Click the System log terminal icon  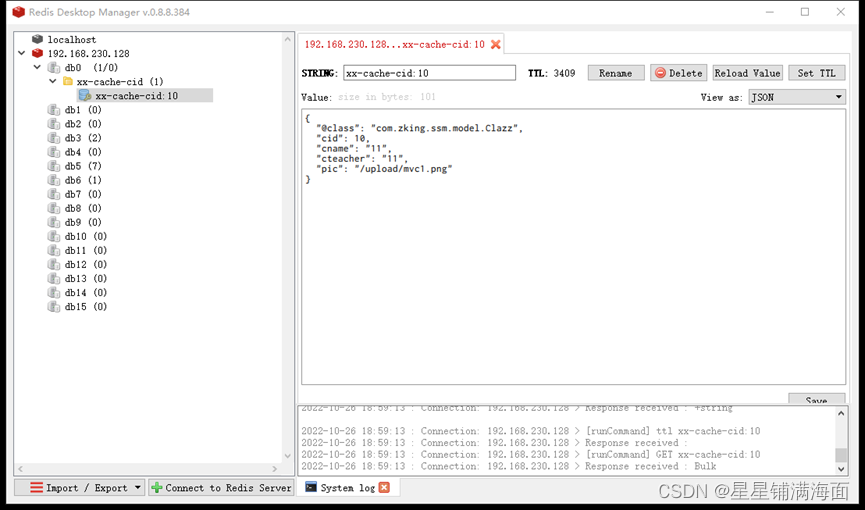pos(311,487)
